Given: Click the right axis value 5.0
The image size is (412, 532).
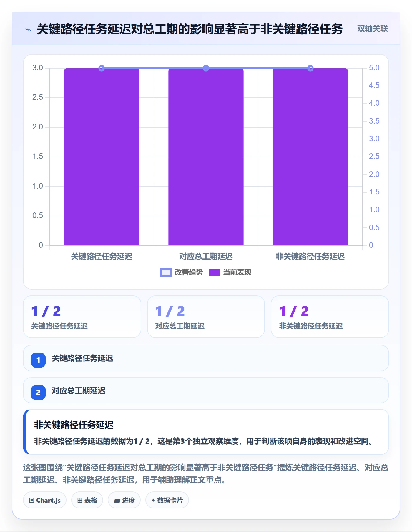Looking at the screenshot, I should [374, 68].
